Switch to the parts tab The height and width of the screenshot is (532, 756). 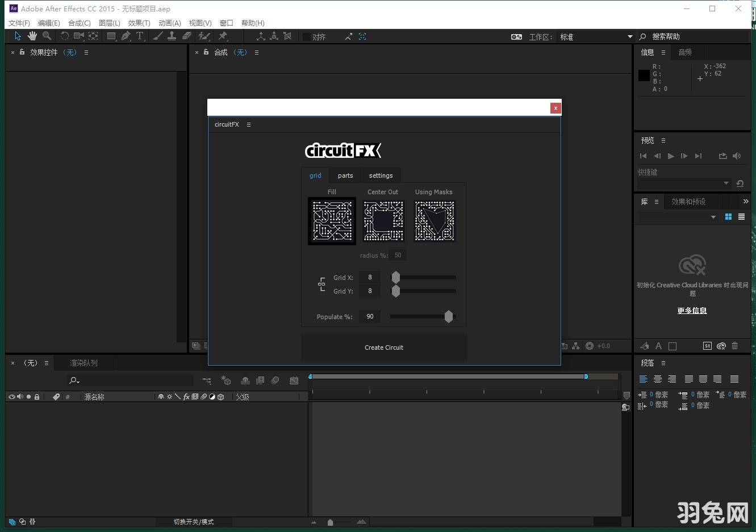pyautogui.click(x=345, y=175)
